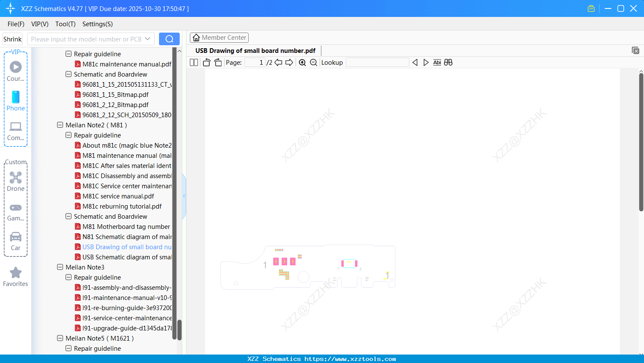Collapse Repair guideline under Meilan Note2
Viewport: 644px width, 363px height.
pos(69,135)
